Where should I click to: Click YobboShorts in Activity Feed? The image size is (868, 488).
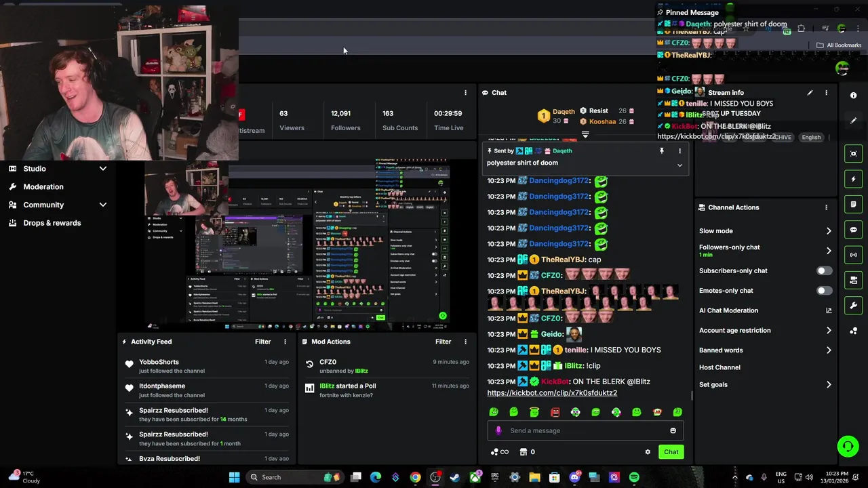click(159, 362)
